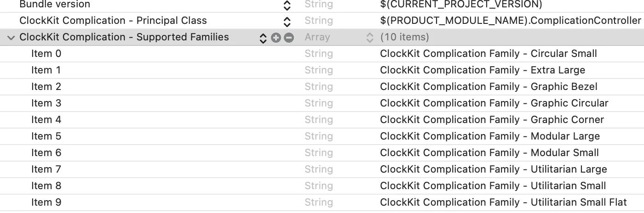Click the String type of Item 6
This screenshot has width=644, height=213.
[318, 153]
